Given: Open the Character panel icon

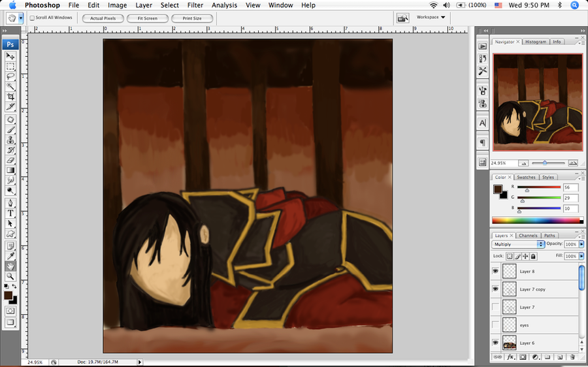Looking at the screenshot, I should (483, 123).
